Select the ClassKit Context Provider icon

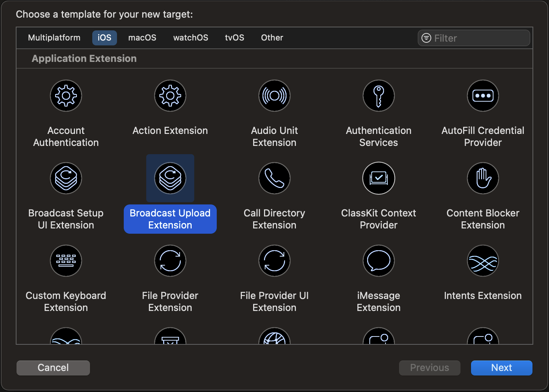coord(379,178)
